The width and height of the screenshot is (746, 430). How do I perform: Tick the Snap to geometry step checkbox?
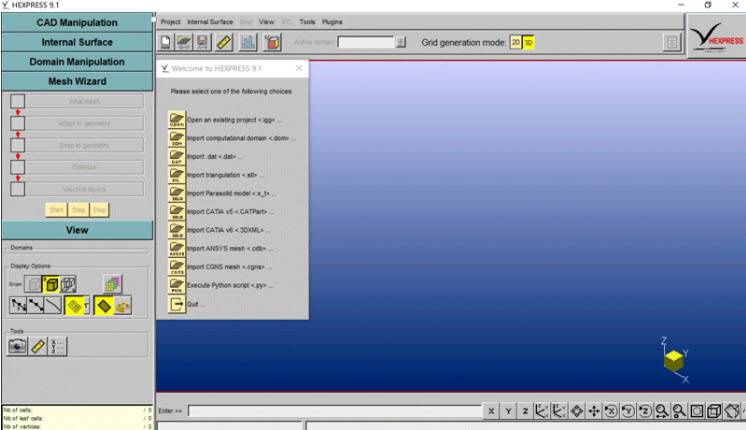click(x=18, y=145)
